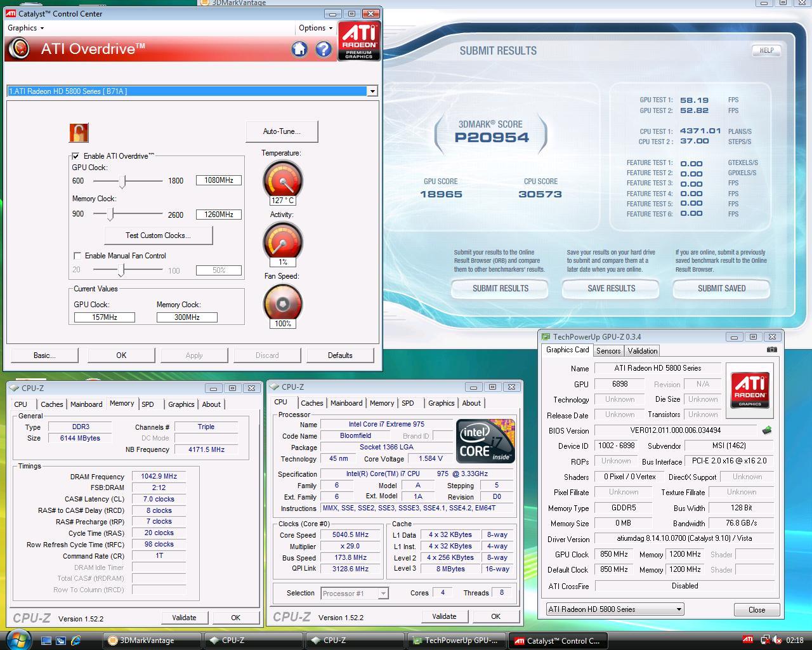812x650 pixels.
Task: Click the Switch Windows quick launch icon
Action: coord(61,640)
